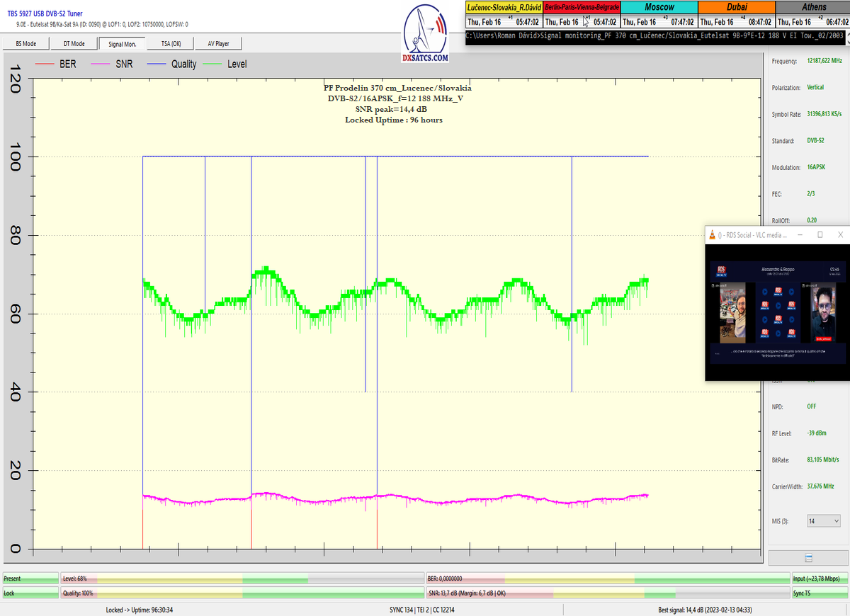The image size is (850, 616).
Task: Click the list icon button below MIS
Action: pyautogui.click(x=808, y=557)
